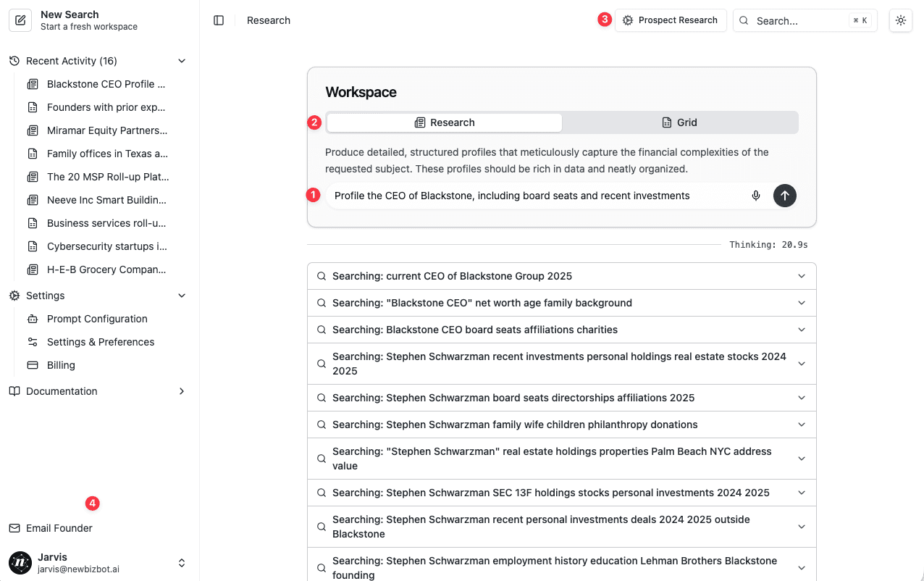Viewport: 924px width, 581px height.
Task: Submit the prompt with the up-arrow button
Action: pyautogui.click(x=784, y=196)
